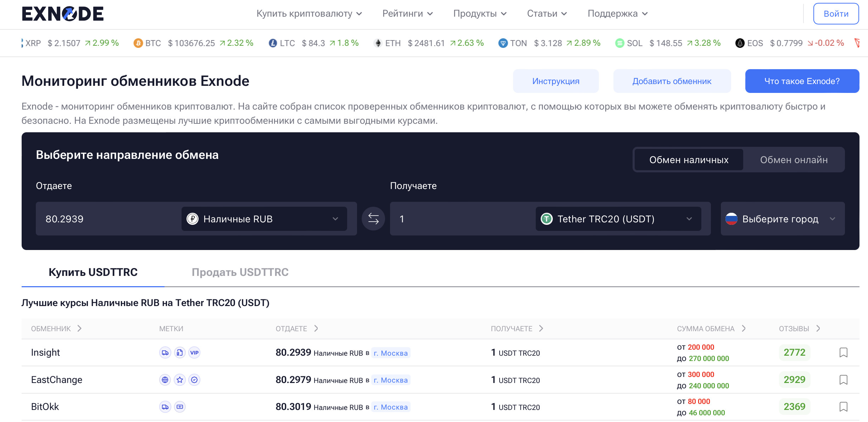Click the star badge on EastChange row
The width and height of the screenshot is (868, 422).
click(180, 380)
